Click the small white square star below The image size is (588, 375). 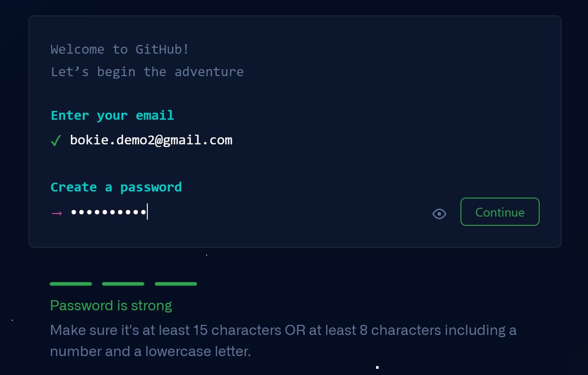[x=377, y=367]
